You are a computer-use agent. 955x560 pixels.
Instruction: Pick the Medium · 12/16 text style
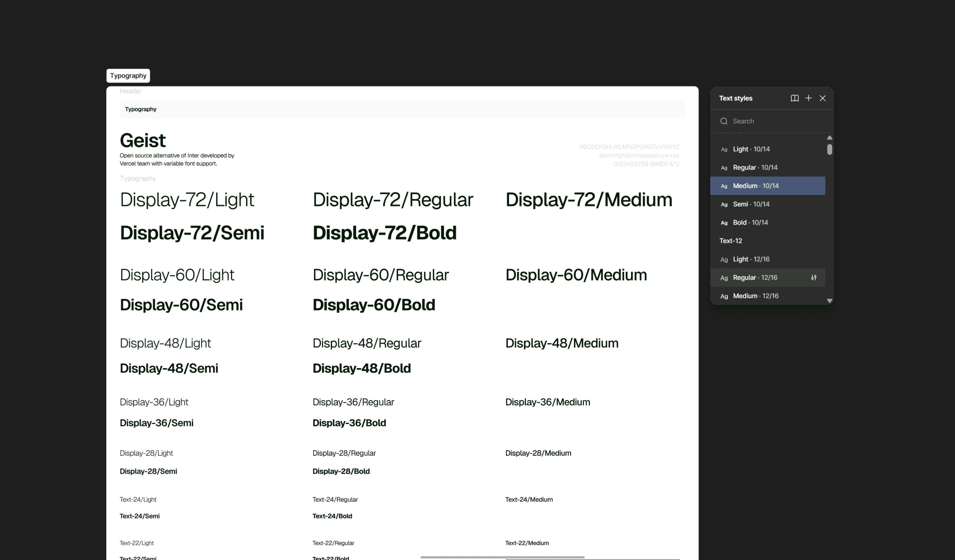click(756, 296)
